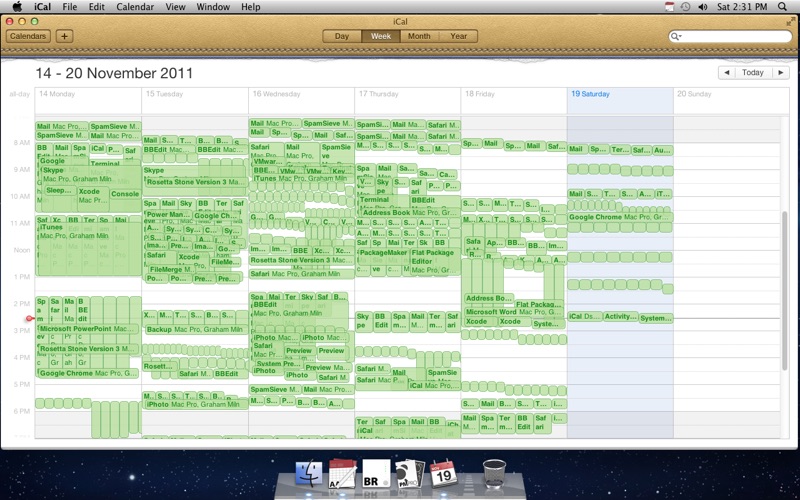Open Finder from the dock
This screenshot has height=500, width=800.
(x=309, y=473)
